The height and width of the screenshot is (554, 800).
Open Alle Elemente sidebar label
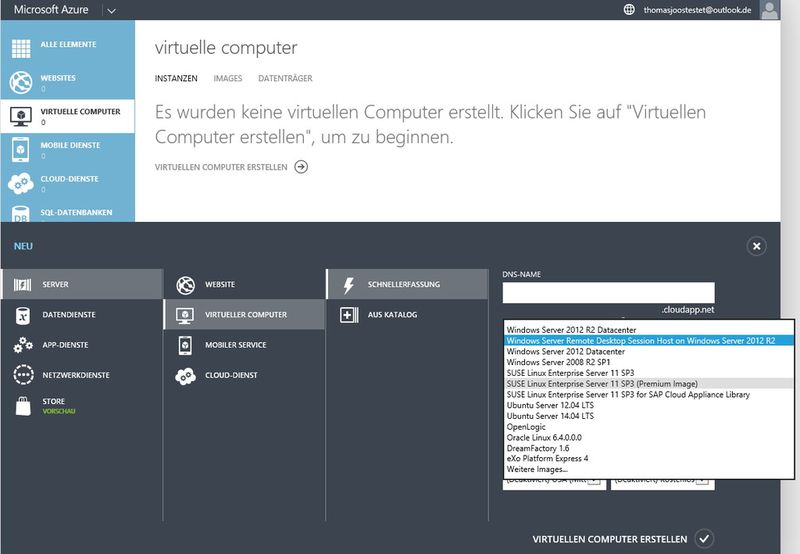point(68,44)
